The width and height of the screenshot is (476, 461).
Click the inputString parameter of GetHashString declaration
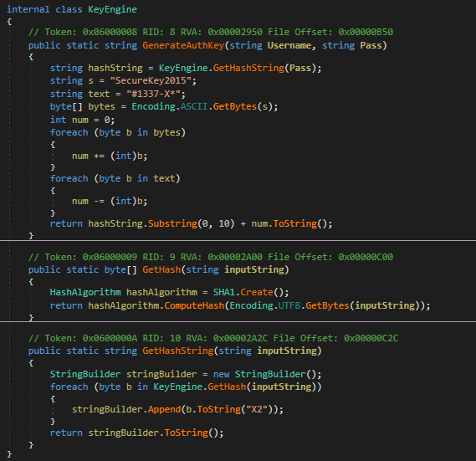tap(287, 351)
